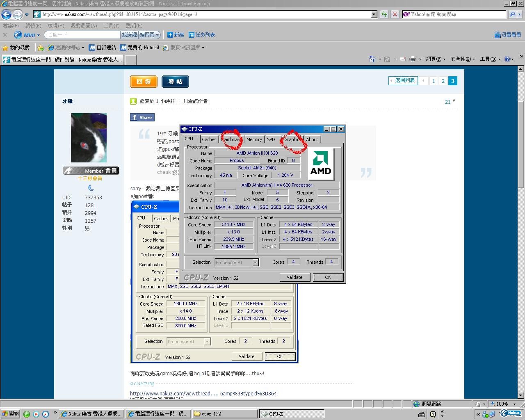The image size is (525, 420).
Task: Open the 工具(T) menu in menu bar
Action: 112,26
